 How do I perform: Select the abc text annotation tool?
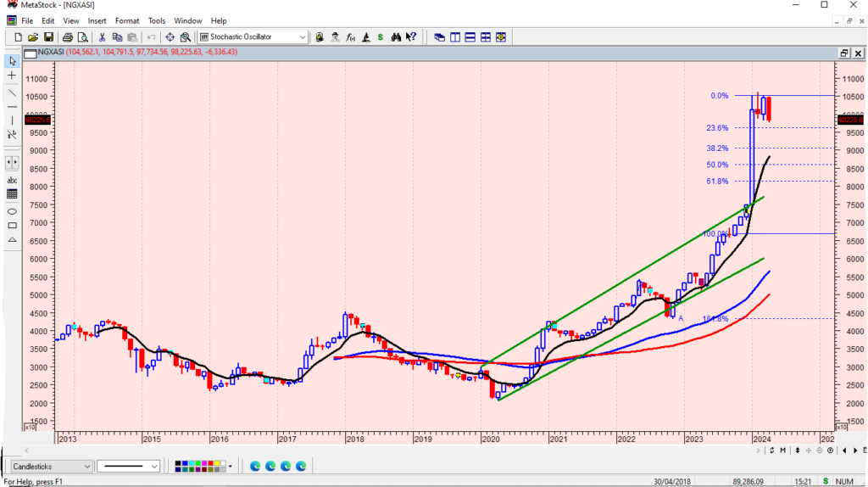click(12, 180)
